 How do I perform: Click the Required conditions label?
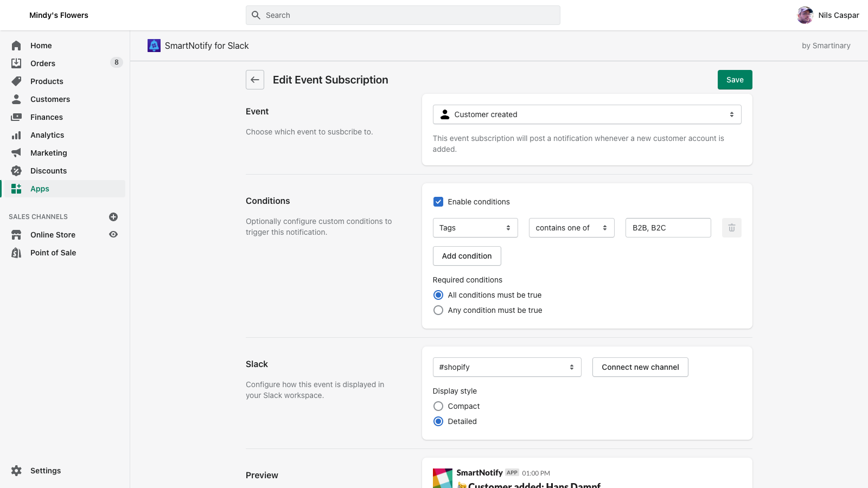pyautogui.click(x=468, y=280)
